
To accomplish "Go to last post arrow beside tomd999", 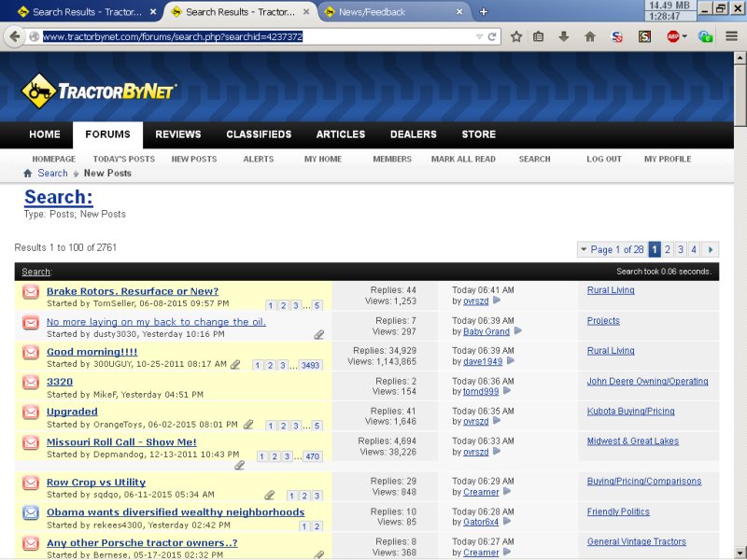I will coord(507,391).
